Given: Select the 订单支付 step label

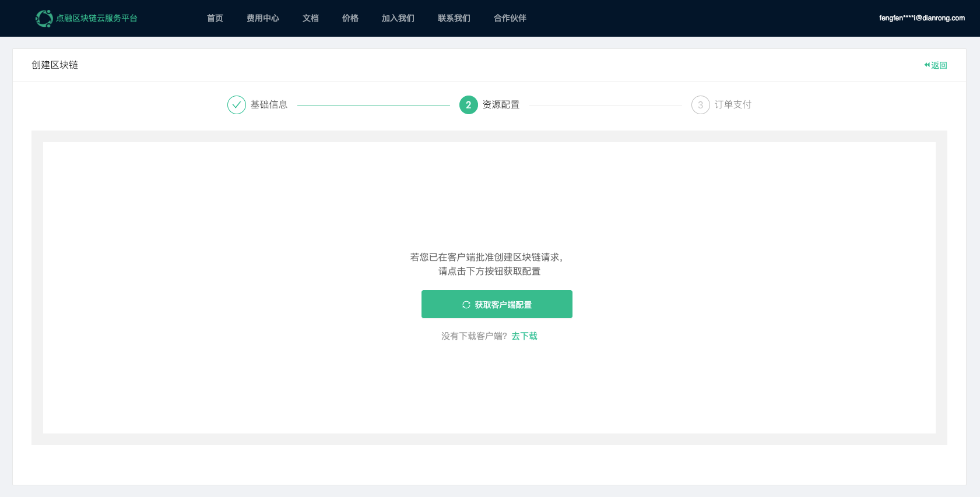Looking at the screenshot, I should 733,105.
